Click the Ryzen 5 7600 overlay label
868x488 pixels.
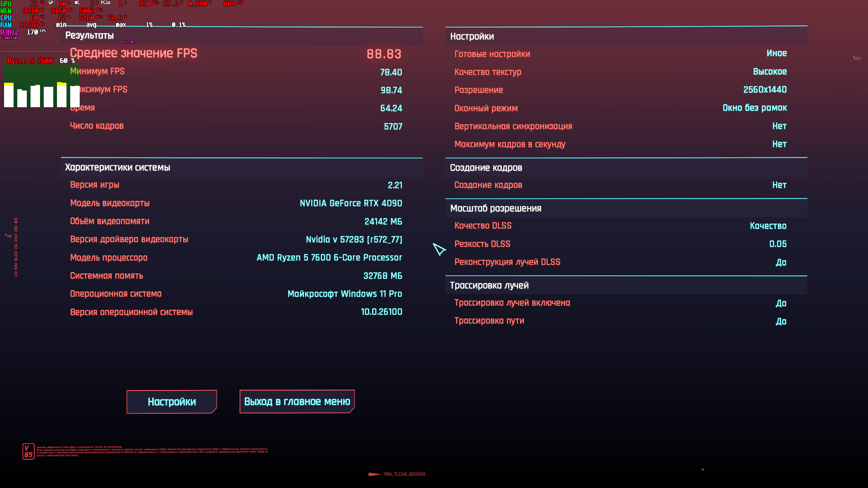[x=30, y=61]
